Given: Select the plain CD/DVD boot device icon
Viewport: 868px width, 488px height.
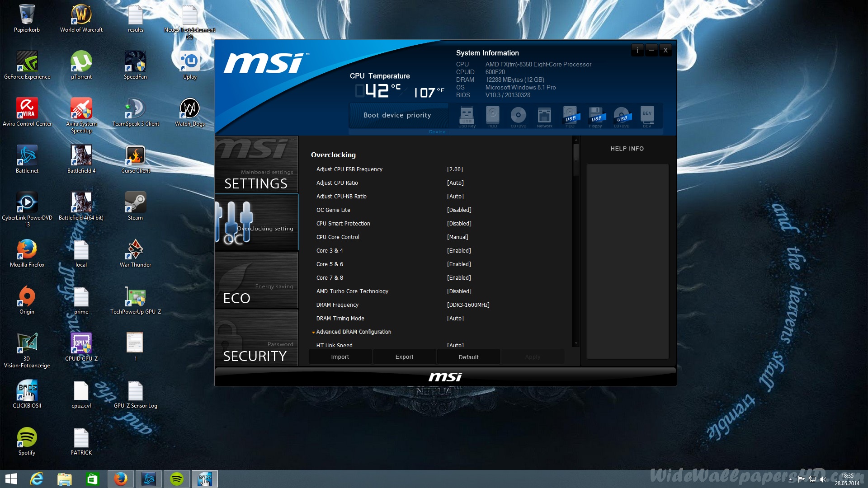Looking at the screenshot, I should click(518, 116).
